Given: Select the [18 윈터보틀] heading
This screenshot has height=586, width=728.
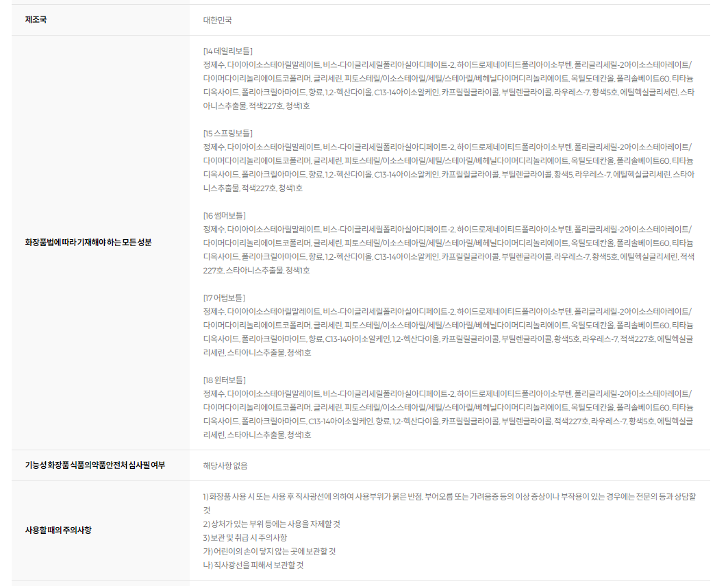Looking at the screenshot, I should point(225,380).
